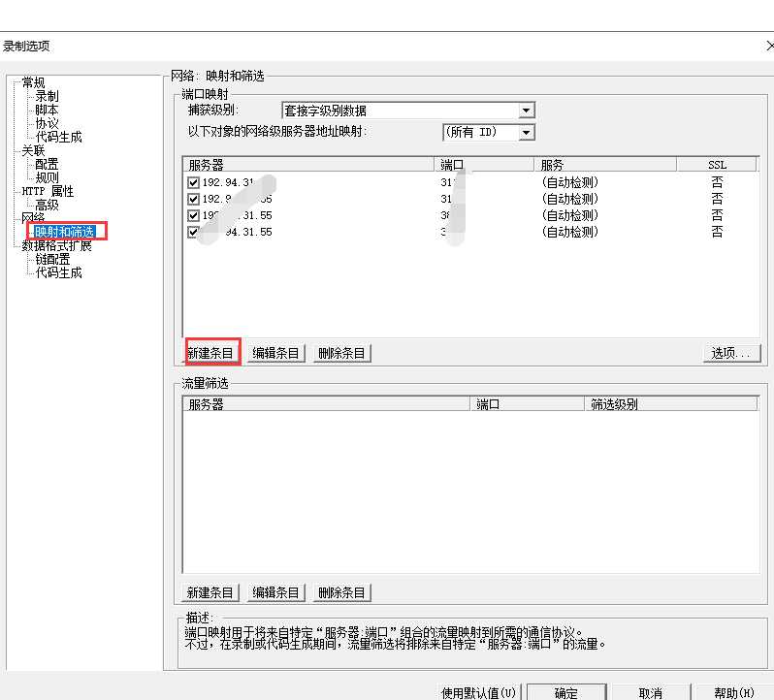This screenshot has height=700, width=774.
Task: Close the 录制选项 dialog
Action: point(769,47)
